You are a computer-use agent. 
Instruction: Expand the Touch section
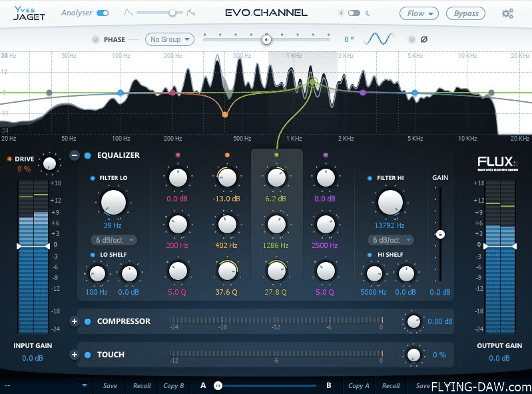click(75, 355)
